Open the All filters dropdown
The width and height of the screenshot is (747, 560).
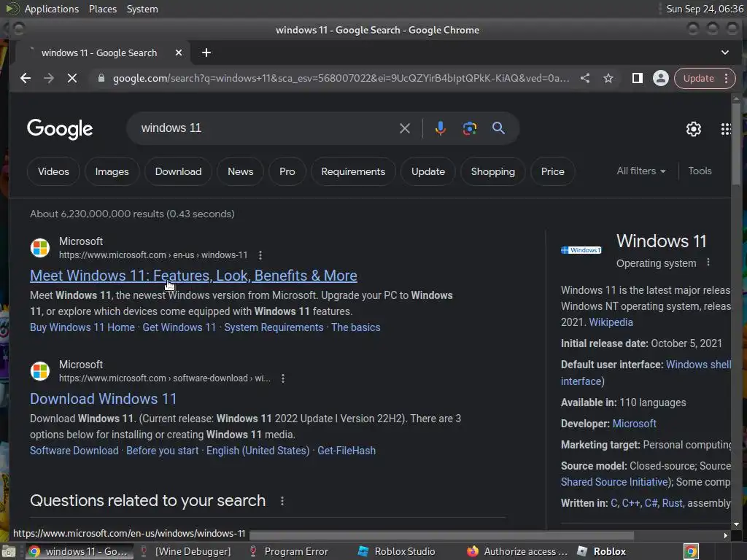[x=640, y=171]
